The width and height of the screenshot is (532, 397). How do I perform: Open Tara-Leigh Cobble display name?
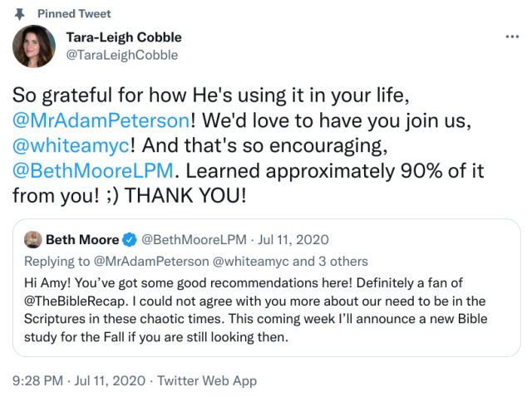[123, 37]
